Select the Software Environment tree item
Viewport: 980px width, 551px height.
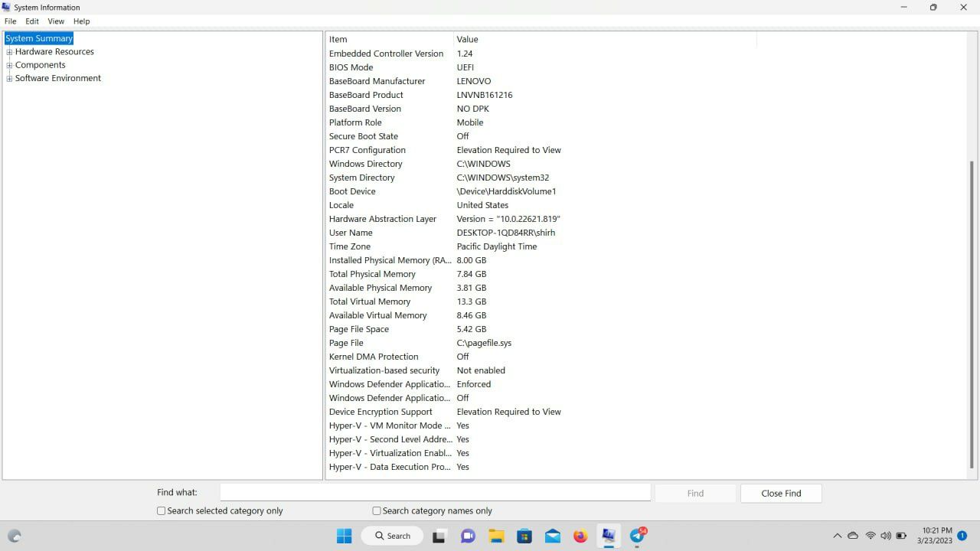pyautogui.click(x=58, y=78)
